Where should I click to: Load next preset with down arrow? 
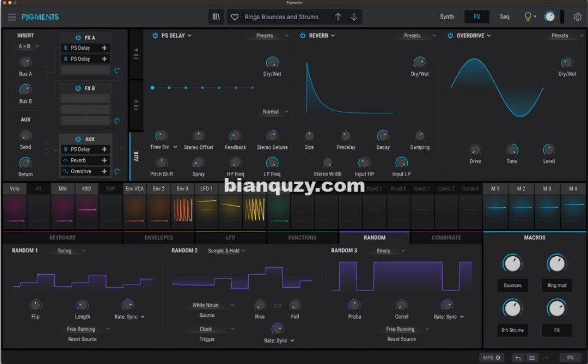tap(354, 17)
